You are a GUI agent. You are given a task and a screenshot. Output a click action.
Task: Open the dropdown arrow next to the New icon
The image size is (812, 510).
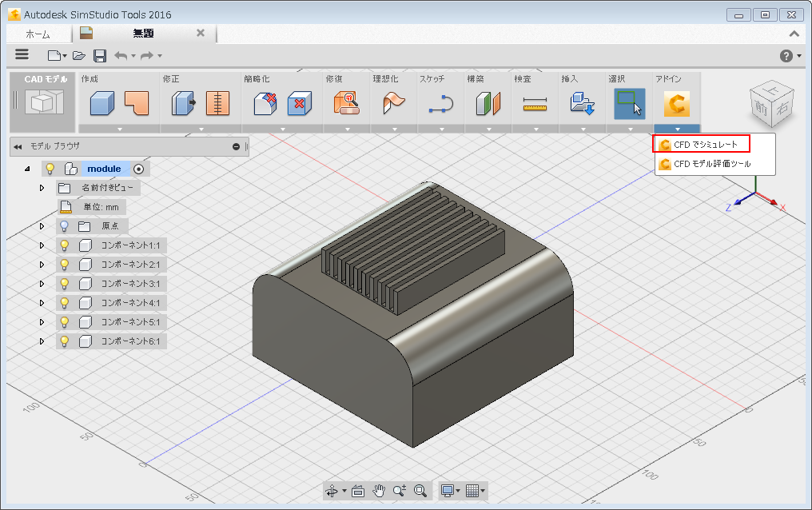point(65,56)
